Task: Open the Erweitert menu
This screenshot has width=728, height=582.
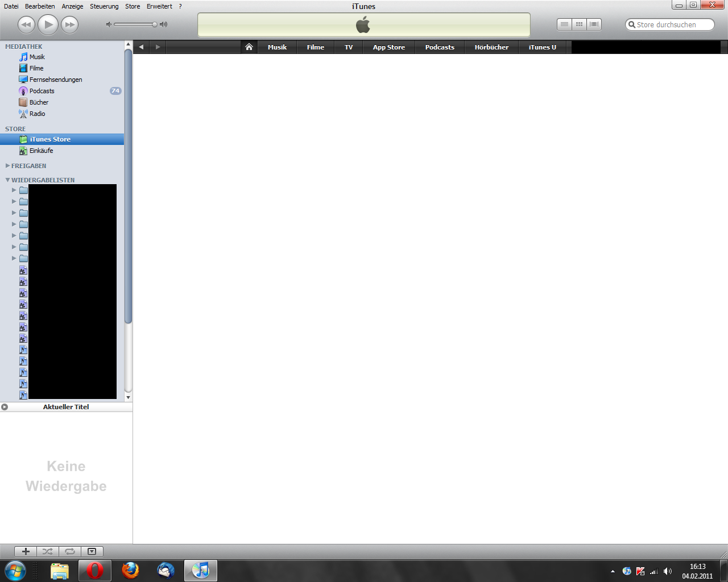Action: (159, 6)
